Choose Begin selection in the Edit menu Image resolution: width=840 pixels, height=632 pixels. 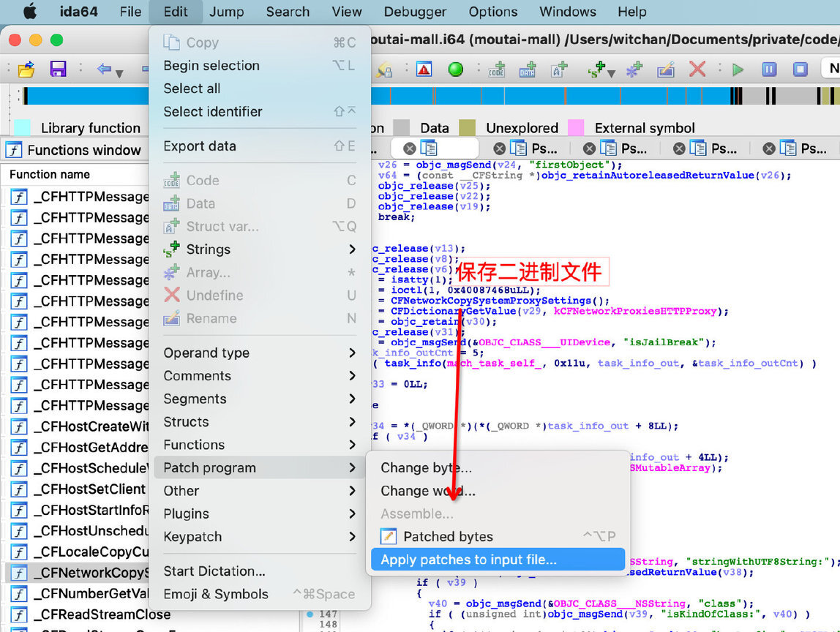tap(260, 65)
